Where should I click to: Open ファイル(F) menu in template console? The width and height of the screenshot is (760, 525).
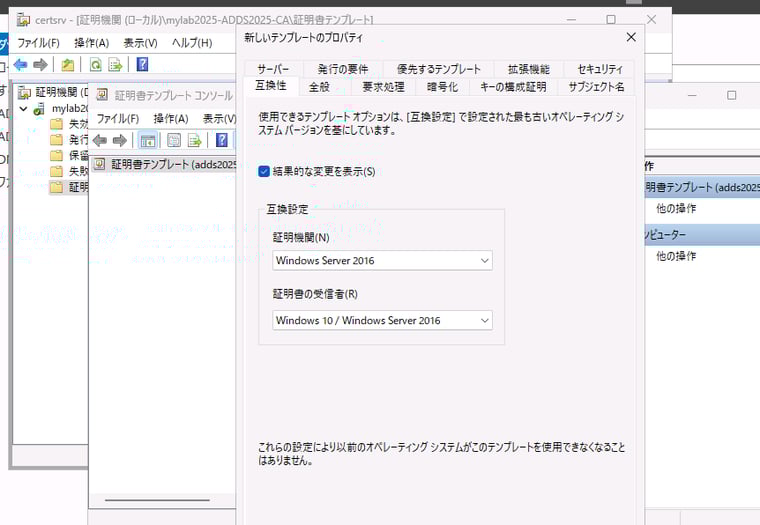click(x=118, y=119)
